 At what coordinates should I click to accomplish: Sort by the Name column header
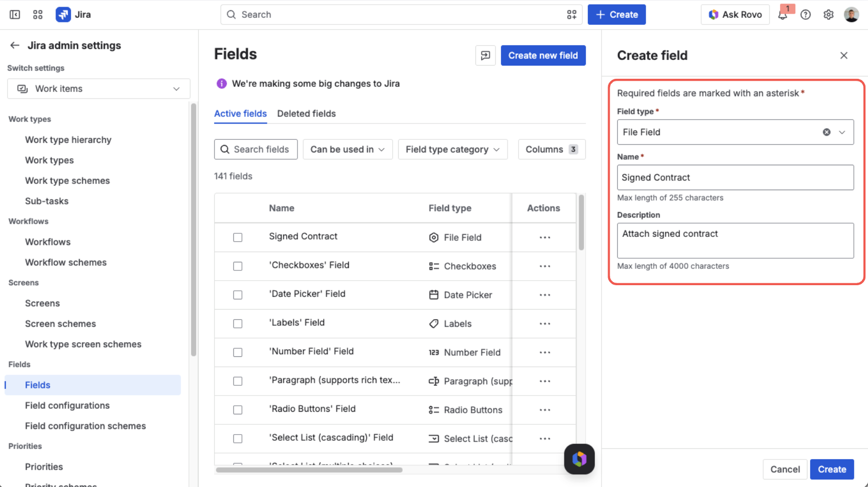click(x=282, y=208)
